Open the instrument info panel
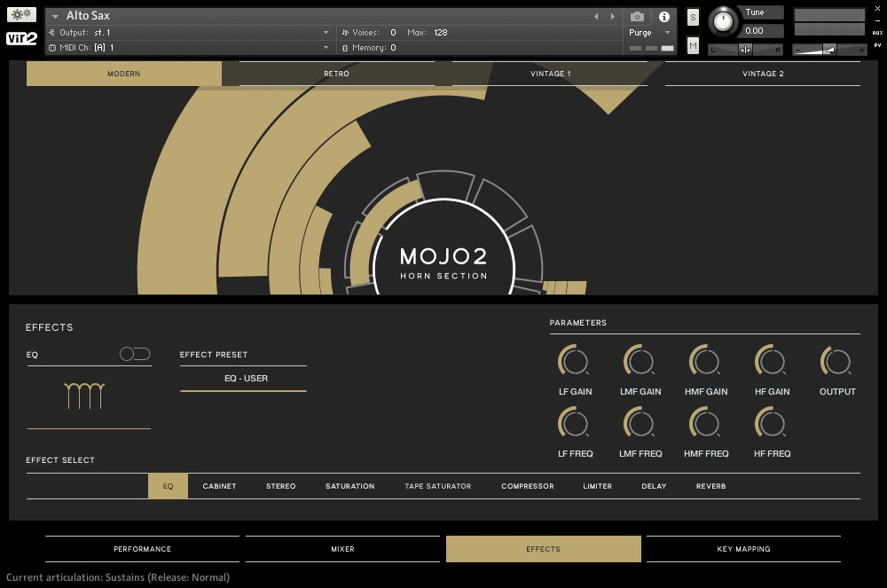Viewport: 887px width, 588px height. point(663,16)
